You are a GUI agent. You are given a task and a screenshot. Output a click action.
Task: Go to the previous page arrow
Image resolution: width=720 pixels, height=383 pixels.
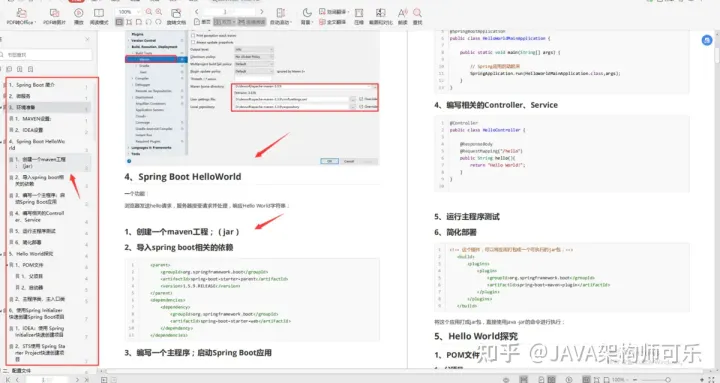click(x=197, y=11)
